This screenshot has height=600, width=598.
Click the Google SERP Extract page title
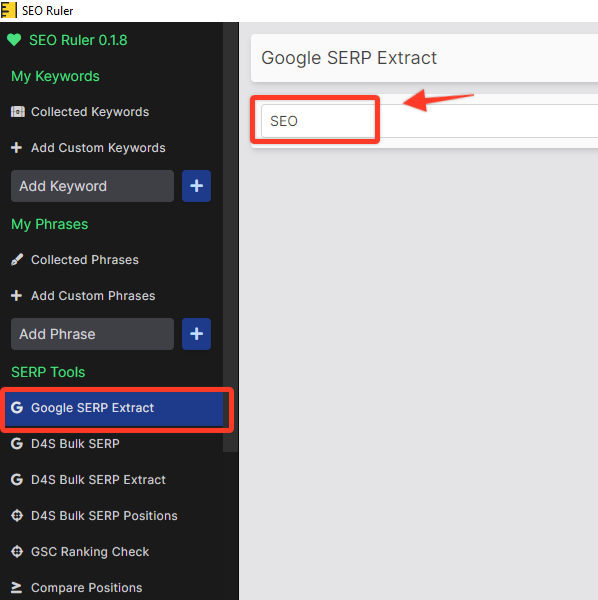pyautogui.click(x=349, y=58)
